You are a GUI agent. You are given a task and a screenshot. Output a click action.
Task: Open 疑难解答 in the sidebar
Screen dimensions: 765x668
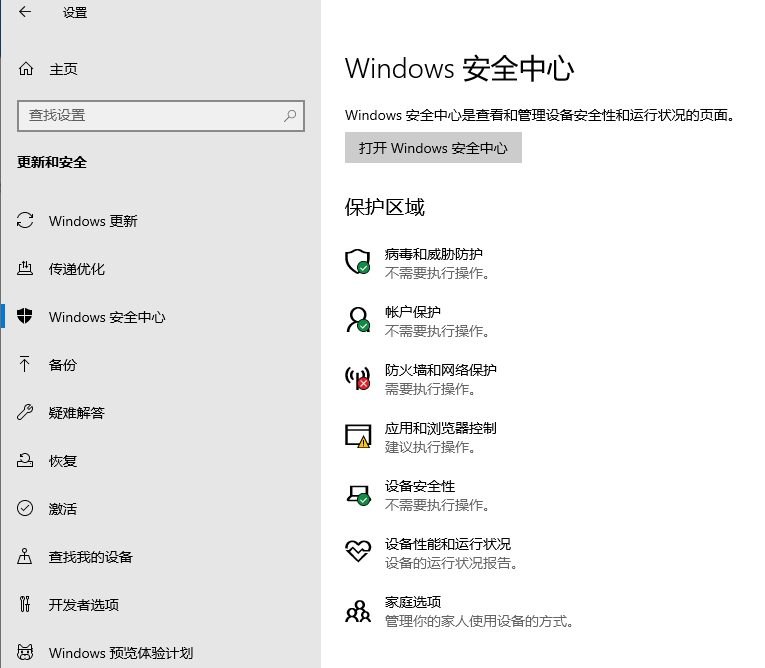tap(77, 413)
